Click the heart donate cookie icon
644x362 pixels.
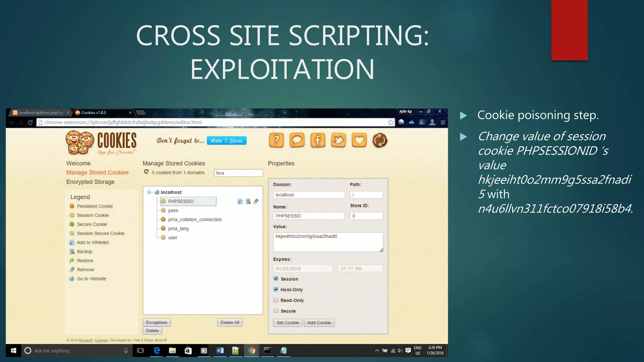coord(359,140)
